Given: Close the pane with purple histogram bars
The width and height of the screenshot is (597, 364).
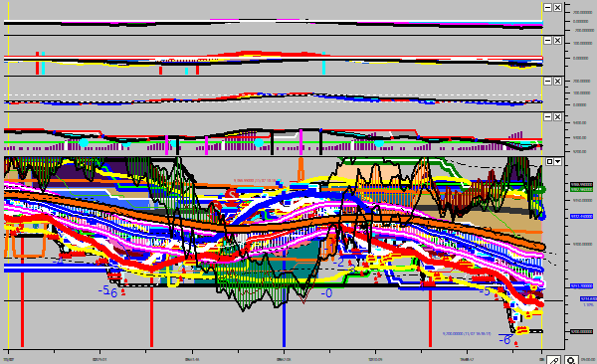Looking at the screenshot, I should pyautogui.click(x=557, y=117).
